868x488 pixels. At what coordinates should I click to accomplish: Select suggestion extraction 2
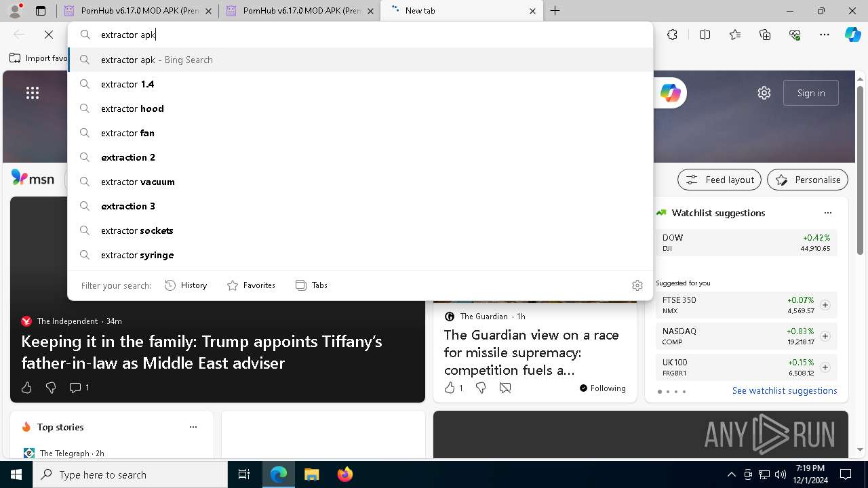tap(360, 157)
